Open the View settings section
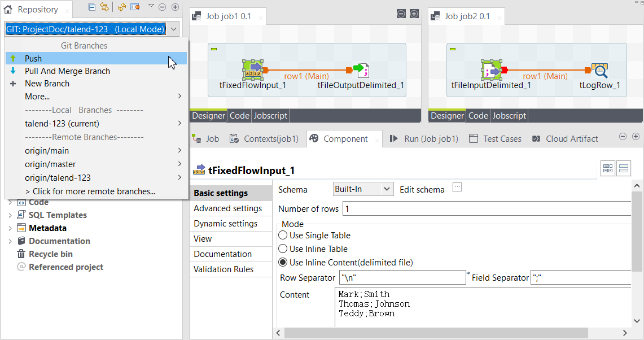Viewport: 644px width, 340px height. [231, 239]
